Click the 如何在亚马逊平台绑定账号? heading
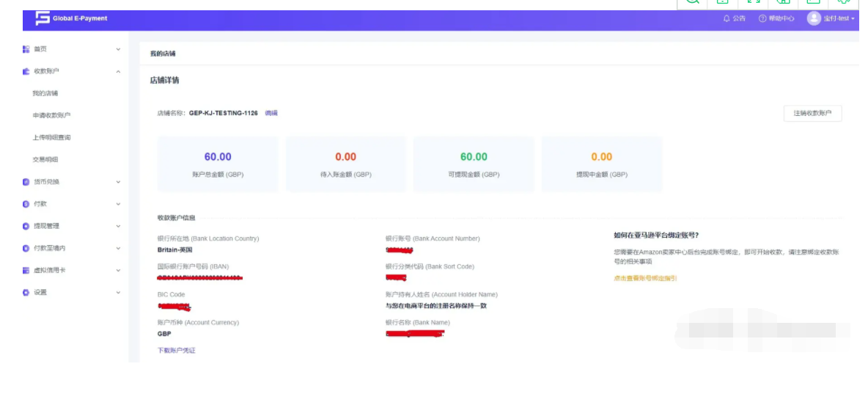The width and height of the screenshot is (868, 405). pos(656,236)
